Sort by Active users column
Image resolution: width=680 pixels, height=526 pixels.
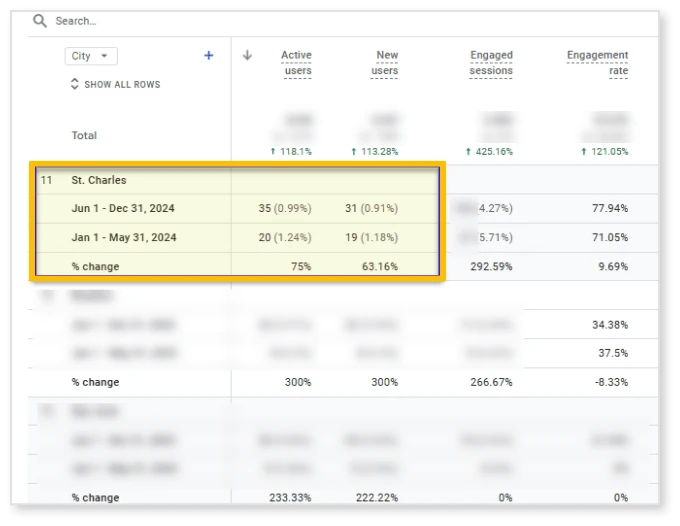[297, 63]
